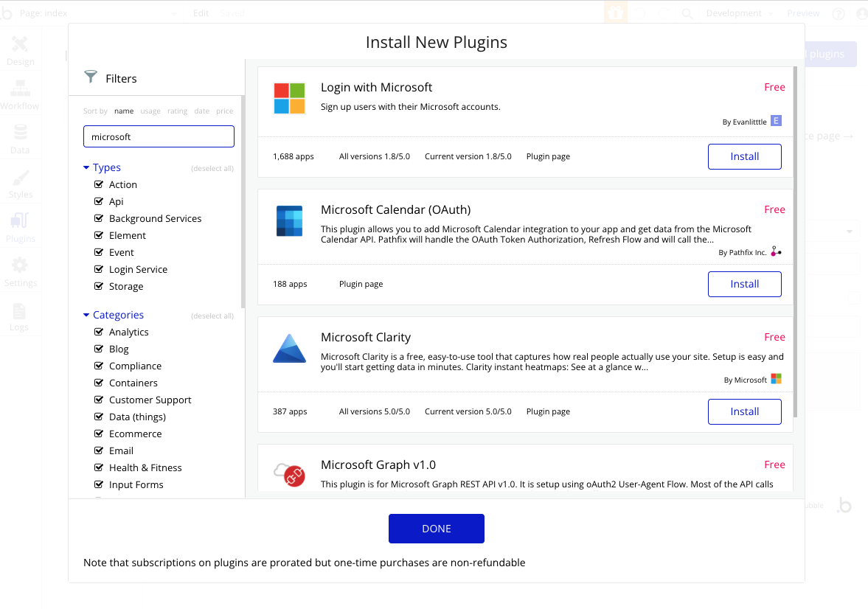Click the Microsoft Clarity plugin icon
Screen dimensions: 868x609
click(x=289, y=348)
